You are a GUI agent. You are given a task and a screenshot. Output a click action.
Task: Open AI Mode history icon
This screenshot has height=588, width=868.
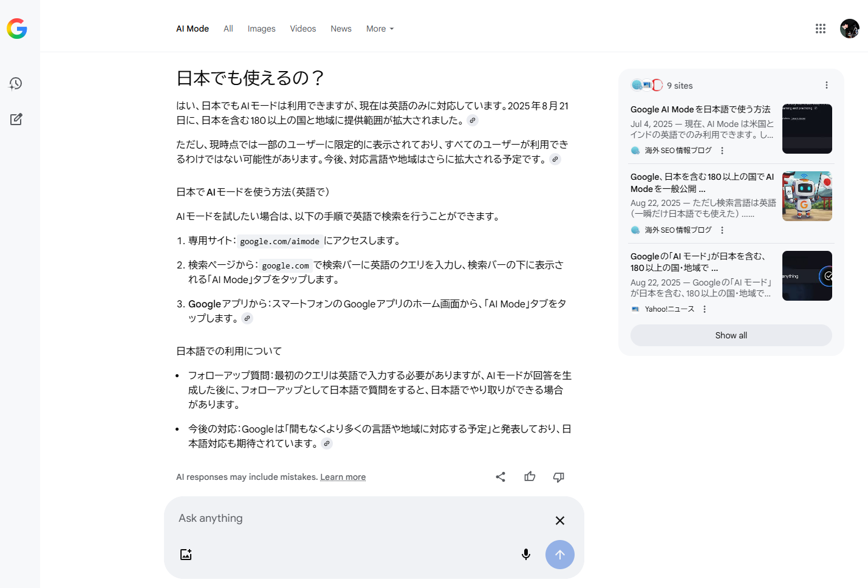(16, 84)
